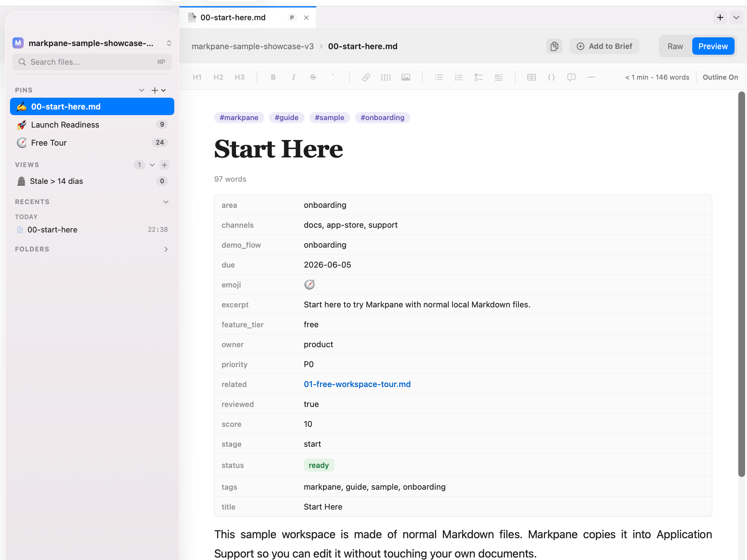Open recent file 00-start-here
Screen dimensions: 747x560
(x=92, y=230)
